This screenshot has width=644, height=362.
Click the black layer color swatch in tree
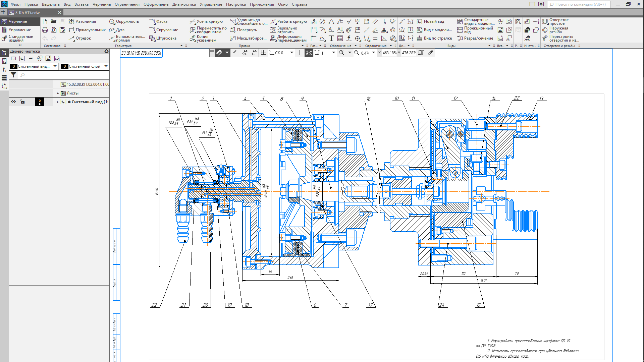[40, 102]
